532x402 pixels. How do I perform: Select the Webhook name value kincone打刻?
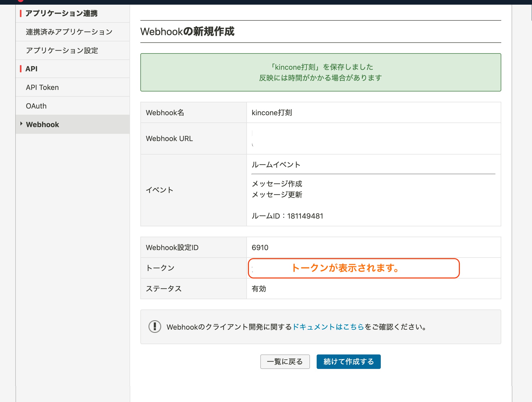pos(272,113)
